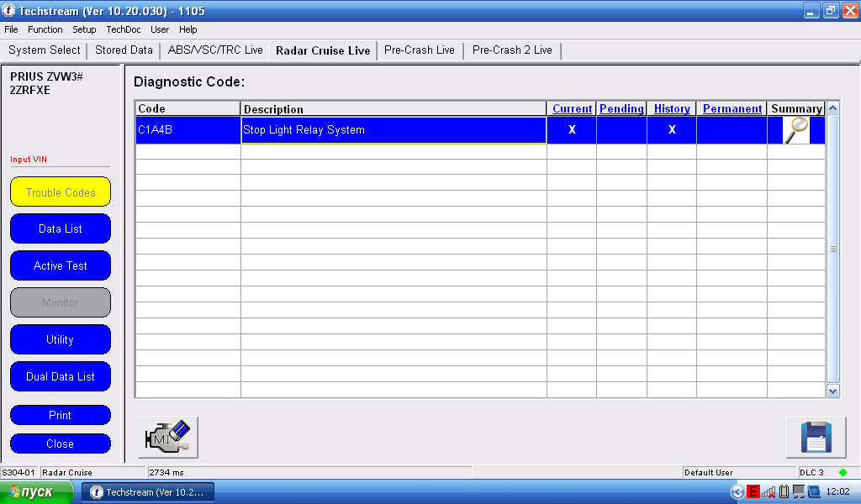
Task: Open the Dual Data List
Action: tap(61, 376)
